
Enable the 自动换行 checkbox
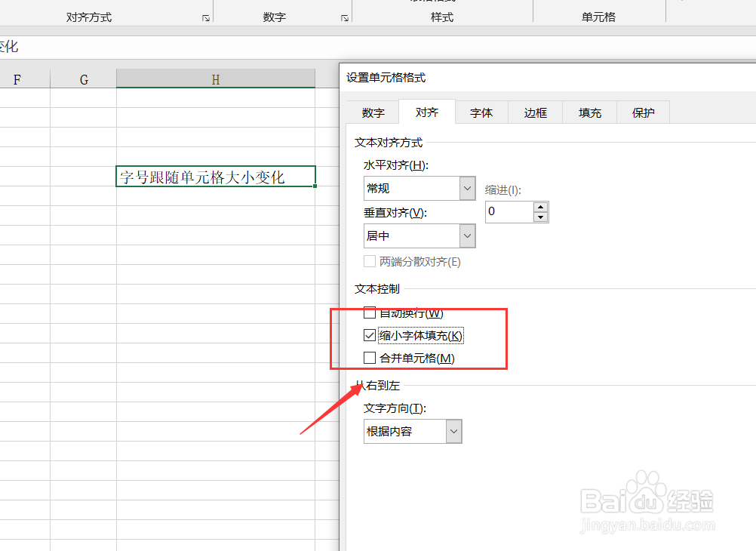coord(370,312)
